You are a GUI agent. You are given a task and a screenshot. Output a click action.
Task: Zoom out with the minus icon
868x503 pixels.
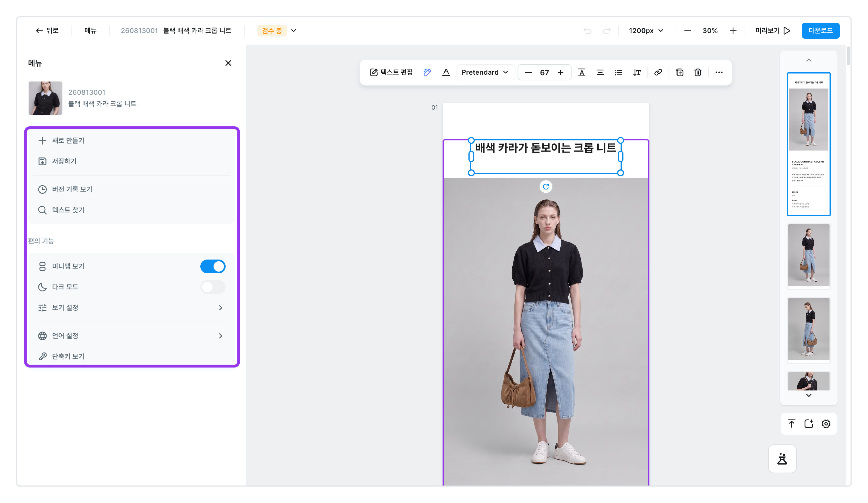[687, 31]
